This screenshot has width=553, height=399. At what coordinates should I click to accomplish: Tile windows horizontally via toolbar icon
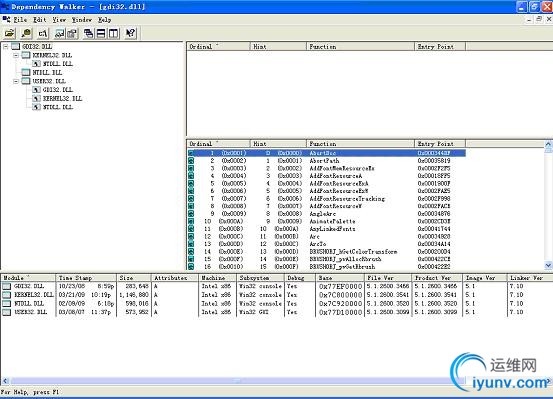tap(101, 34)
